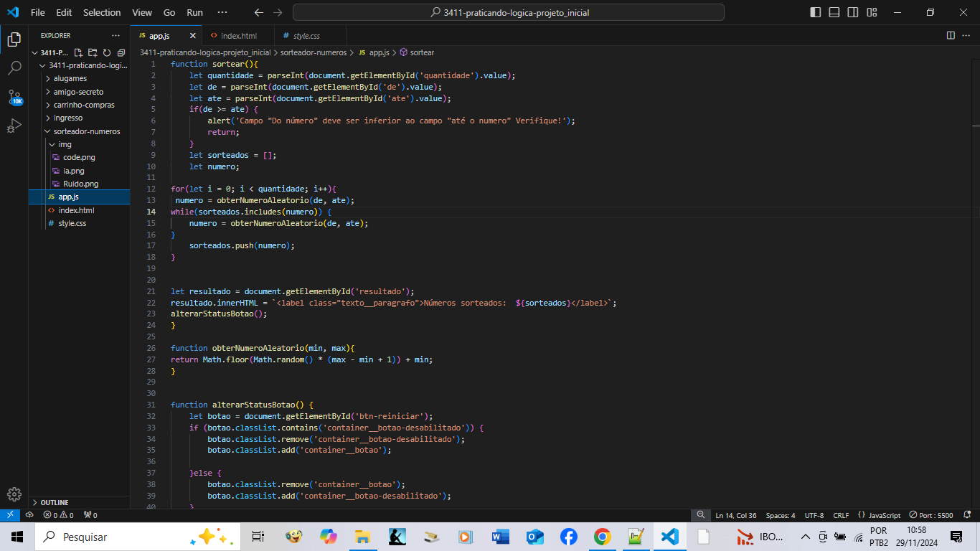This screenshot has width=980, height=551.
Task: Open the Manage gear menu
Action: (x=14, y=494)
